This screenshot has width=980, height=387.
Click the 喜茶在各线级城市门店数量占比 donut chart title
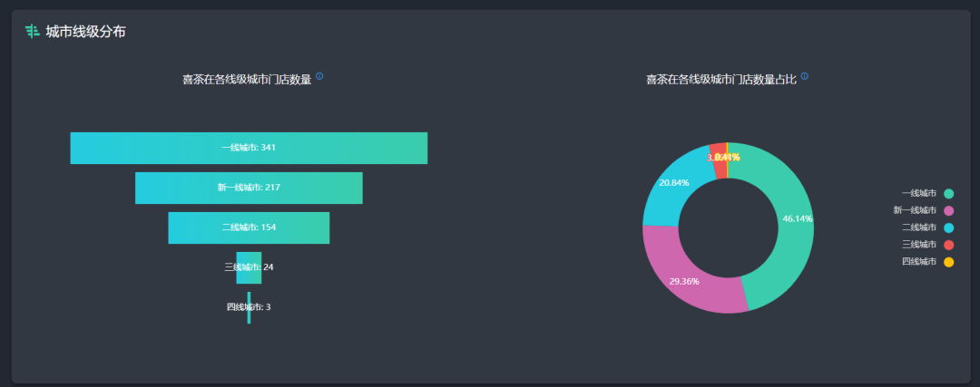[x=721, y=80]
